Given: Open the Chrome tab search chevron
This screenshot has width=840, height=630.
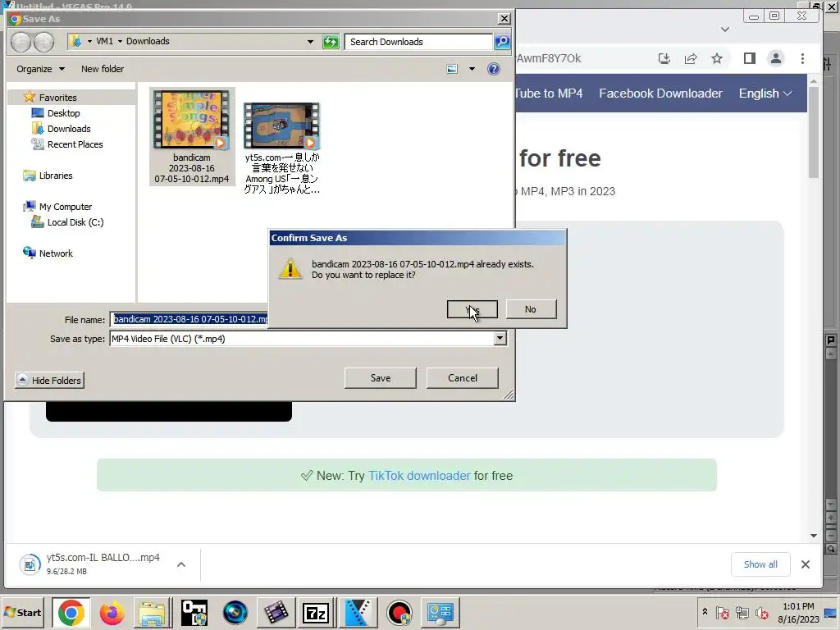Looking at the screenshot, I should (x=725, y=30).
